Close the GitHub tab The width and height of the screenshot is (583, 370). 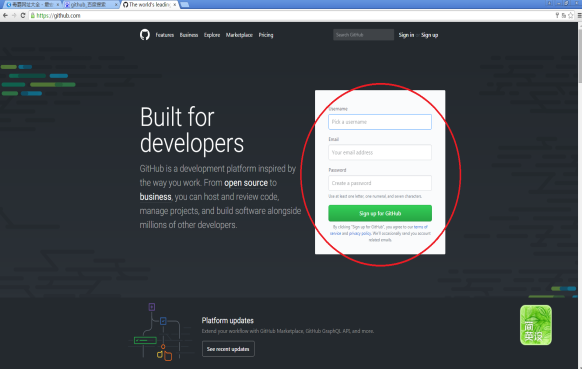174,4
